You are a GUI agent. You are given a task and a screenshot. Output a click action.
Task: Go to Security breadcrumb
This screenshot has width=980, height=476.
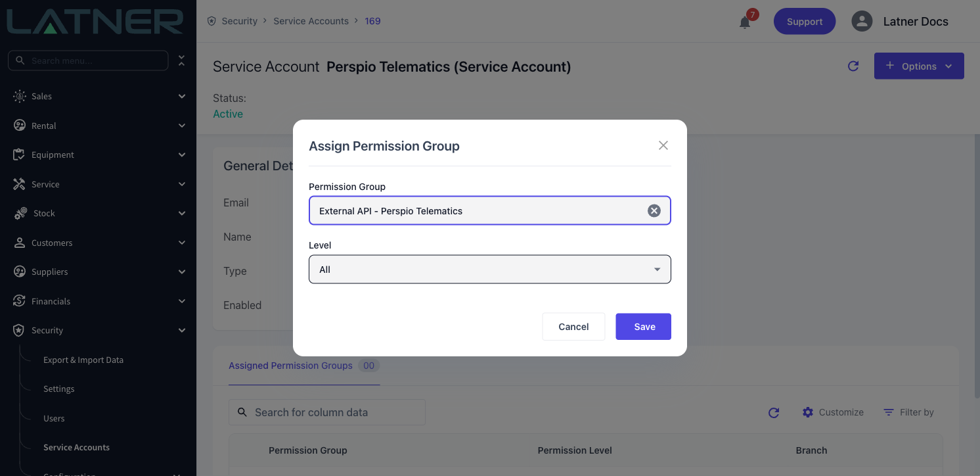tap(240, 21)
